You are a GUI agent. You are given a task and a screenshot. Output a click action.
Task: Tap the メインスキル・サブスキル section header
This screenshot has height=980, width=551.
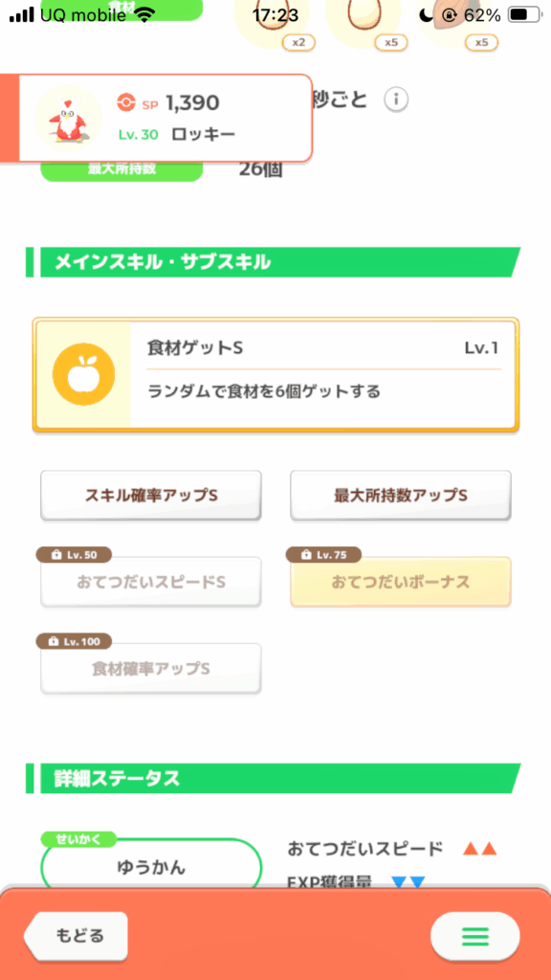pyautogui.click(x=273, y=262)
